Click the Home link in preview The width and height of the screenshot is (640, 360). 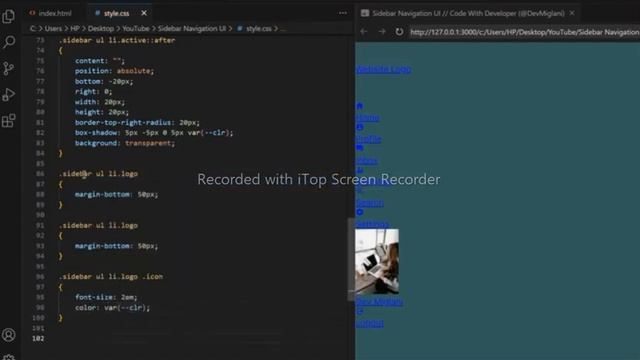pyautogui.click(x=367, y=118)
